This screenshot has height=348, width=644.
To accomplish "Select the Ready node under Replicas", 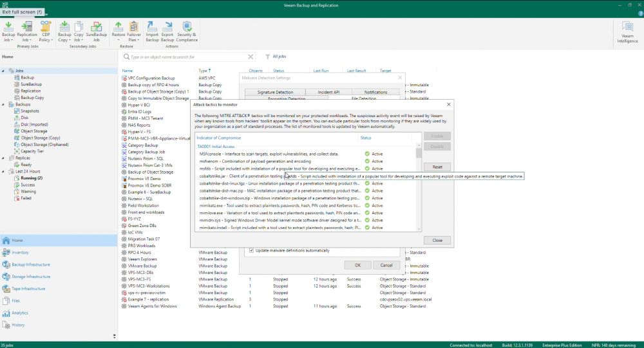I will tap(26, 165).
